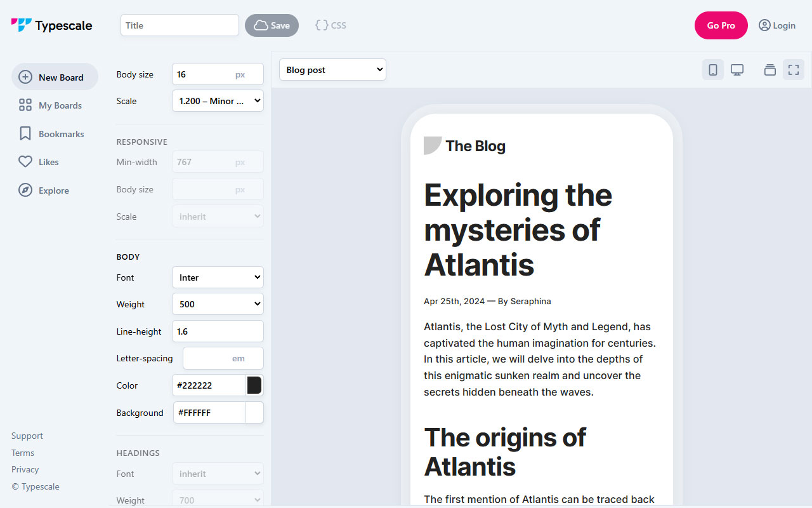Save the current typescale

click(x=272, y=25)
